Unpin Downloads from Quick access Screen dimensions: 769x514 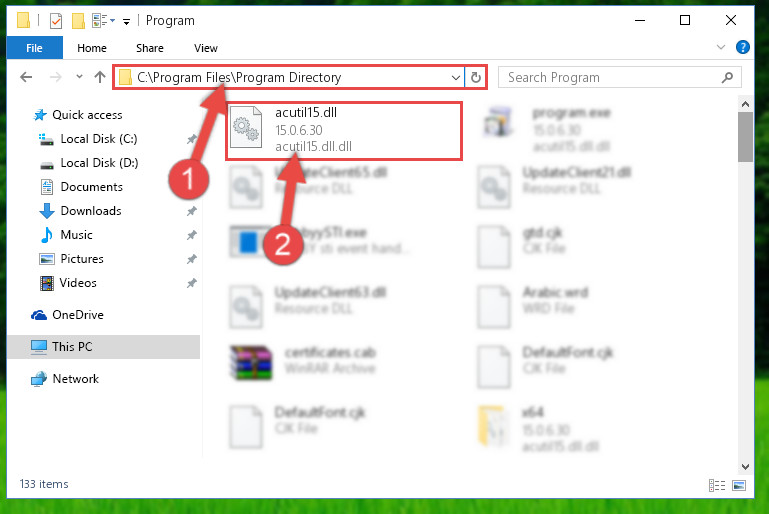click(x=191, y=211)
